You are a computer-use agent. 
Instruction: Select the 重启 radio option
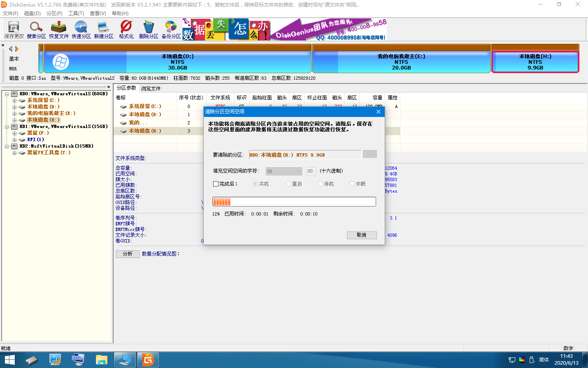[x=288, y=184]
